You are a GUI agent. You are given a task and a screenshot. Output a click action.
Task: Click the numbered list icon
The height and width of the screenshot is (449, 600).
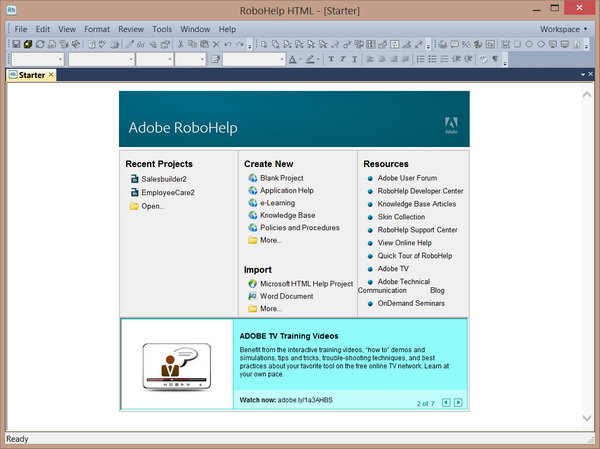click(420, 59)
